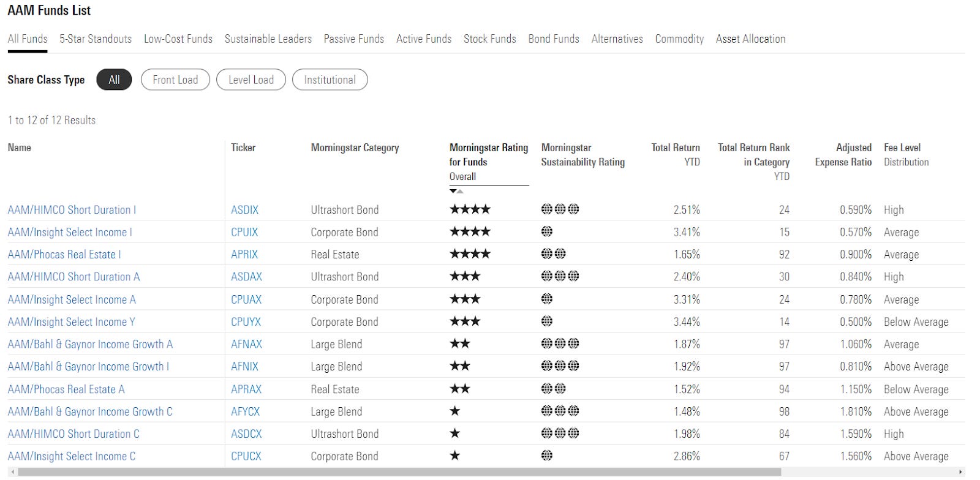The height and width of the screenshot is (480, 980).
Task: Open the Bond Funds tab
Action: pyautogui.click(x=554, y=39)
